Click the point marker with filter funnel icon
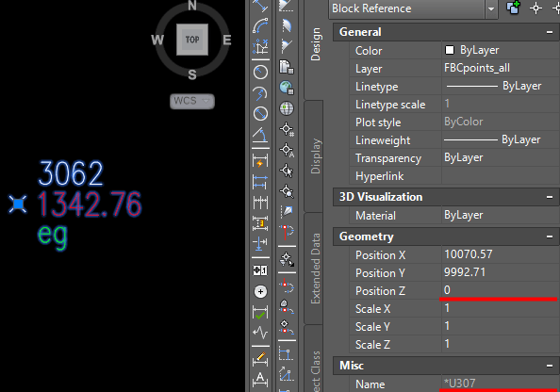Screen dimensions: 560x392 click(287, 258)
